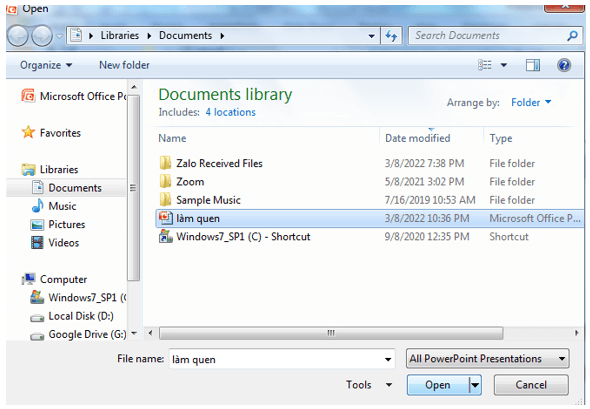Click the search magnifier icon
Image resolution: width=590 pixels, height=409 pixels.
(572, 36)
